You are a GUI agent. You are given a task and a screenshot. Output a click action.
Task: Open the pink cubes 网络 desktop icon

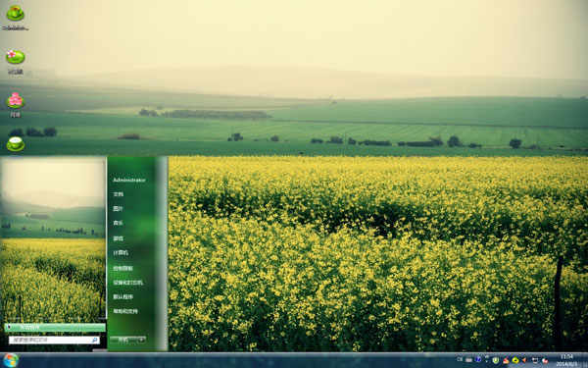pos(16,105)
